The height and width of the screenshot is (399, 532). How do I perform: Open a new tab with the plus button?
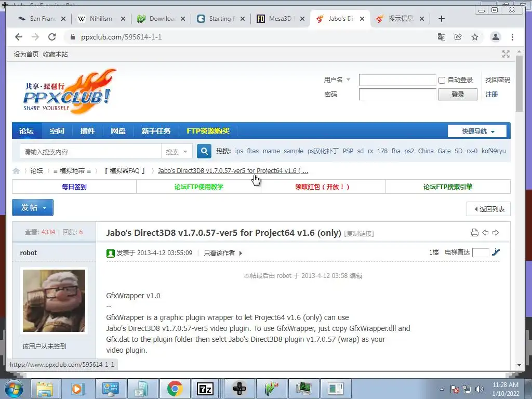click(x=442, y=19)
